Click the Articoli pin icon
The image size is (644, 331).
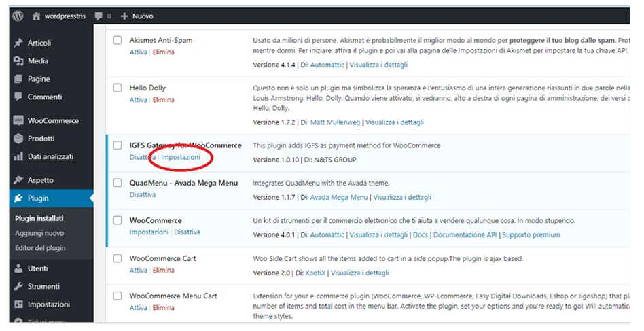18,43
